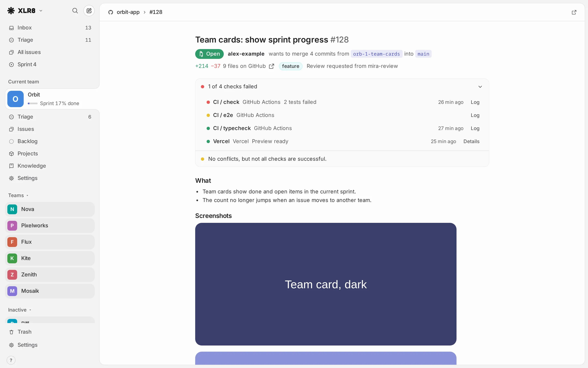Click the Mosaik M badge
Viewport: 588px width, 368px height.
pyautogui.click(x=12, y=291)
